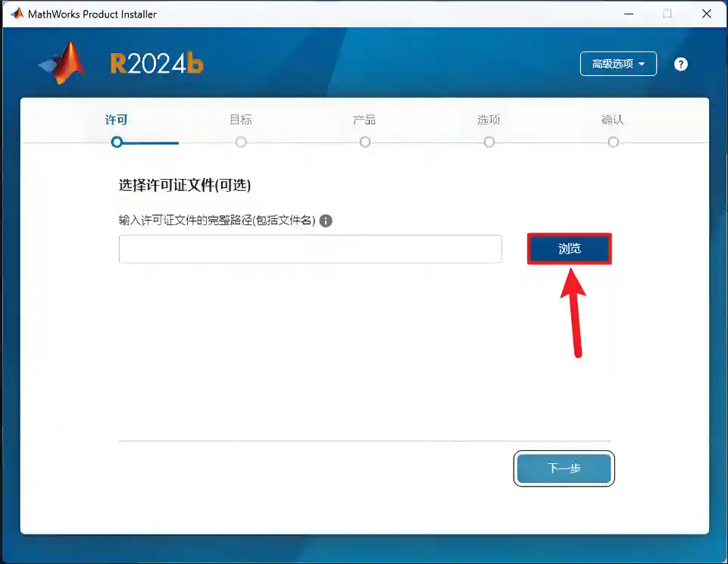Switch to the 目标 step label
Viewport: 728px width, 564px height.
(x=241, y=120)
